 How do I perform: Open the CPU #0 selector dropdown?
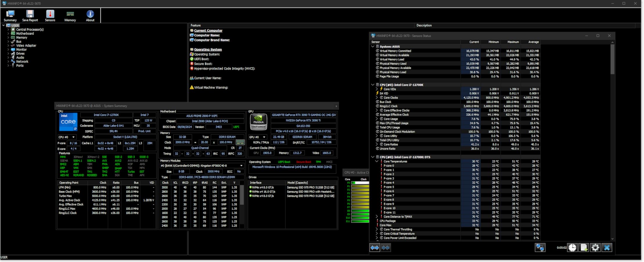67,137
